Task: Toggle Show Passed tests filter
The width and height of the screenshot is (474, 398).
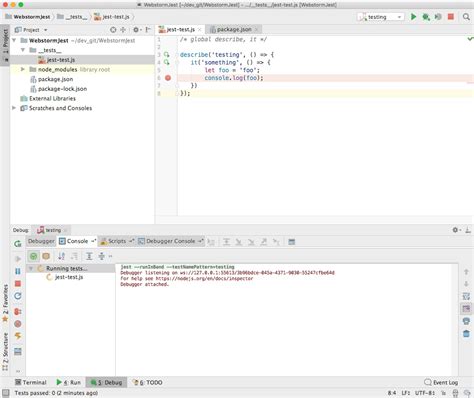Action: tap(33, 256)
